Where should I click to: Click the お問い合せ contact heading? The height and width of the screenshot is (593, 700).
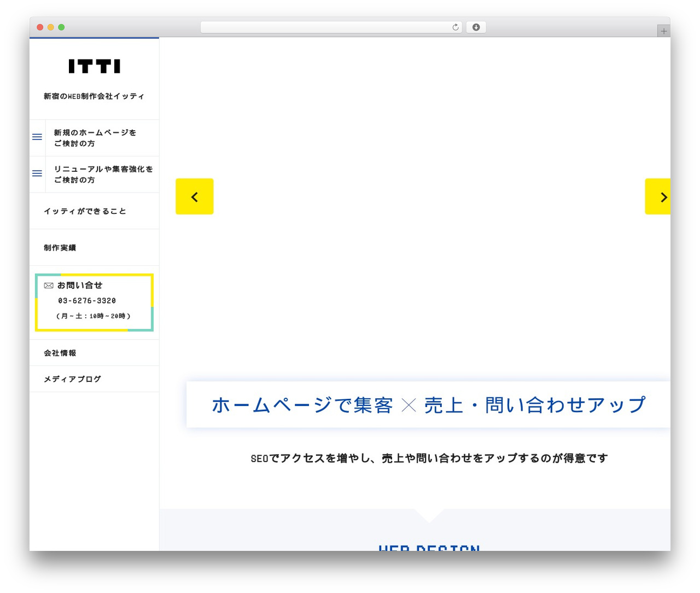tap(80, 286)
